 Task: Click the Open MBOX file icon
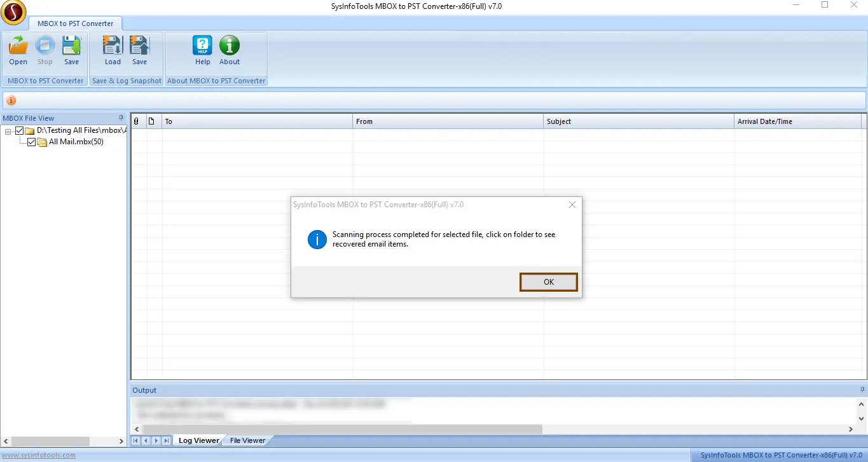[x=18, y=46]
